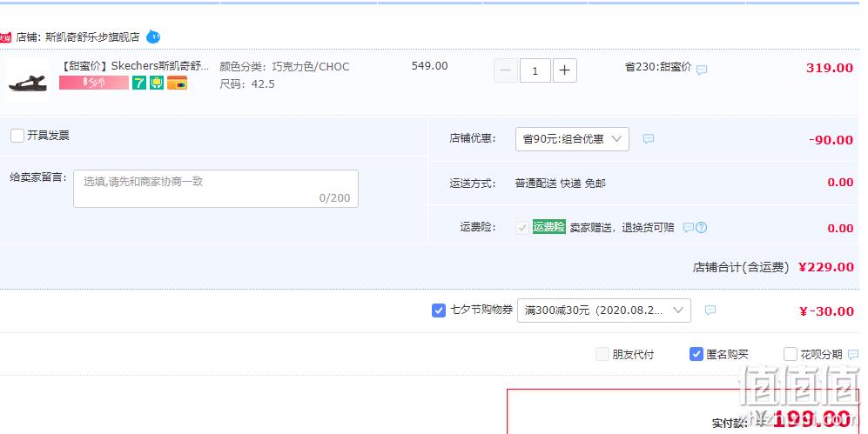Decrease quantity with the minus button
The height and width of the screenshot is (434, 868).
pyautogui.click(x=506, y=70)
